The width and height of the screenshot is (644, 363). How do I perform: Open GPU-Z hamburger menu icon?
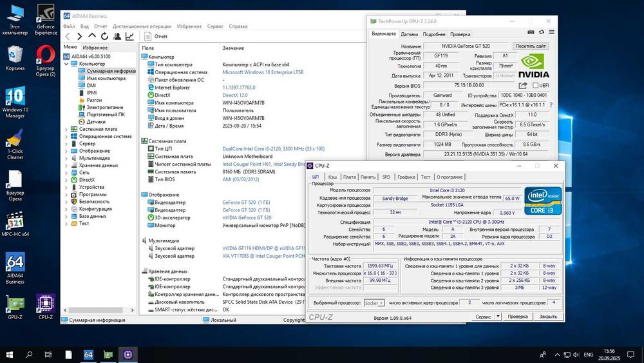552,32
